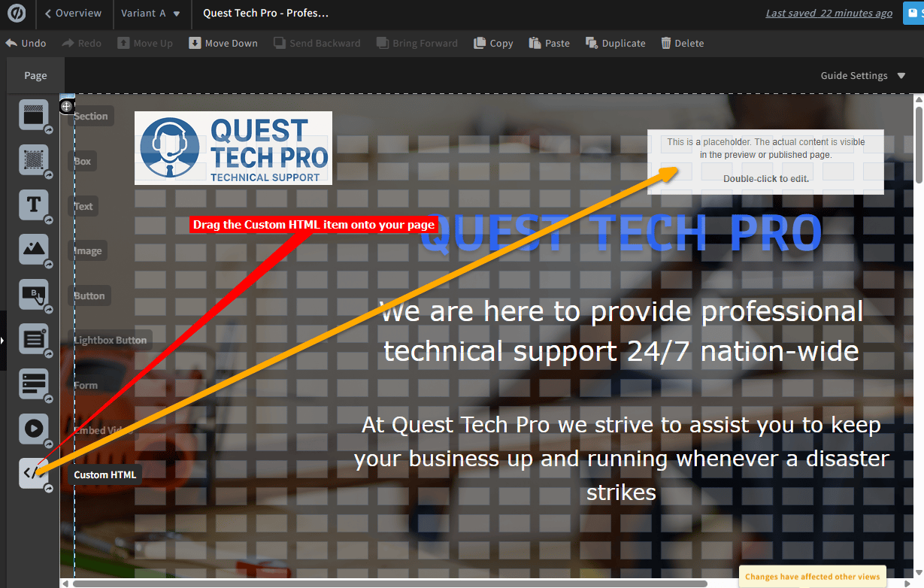The image size is (924, 588).
Task: Switch to the Page tab
Action: [x=35, y=75]
